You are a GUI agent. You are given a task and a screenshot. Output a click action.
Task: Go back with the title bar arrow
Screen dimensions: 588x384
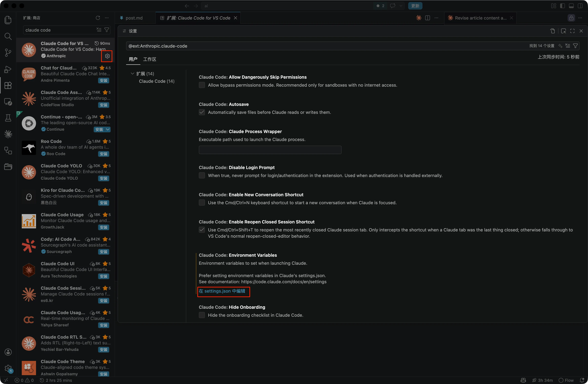[x=187, y=6]
